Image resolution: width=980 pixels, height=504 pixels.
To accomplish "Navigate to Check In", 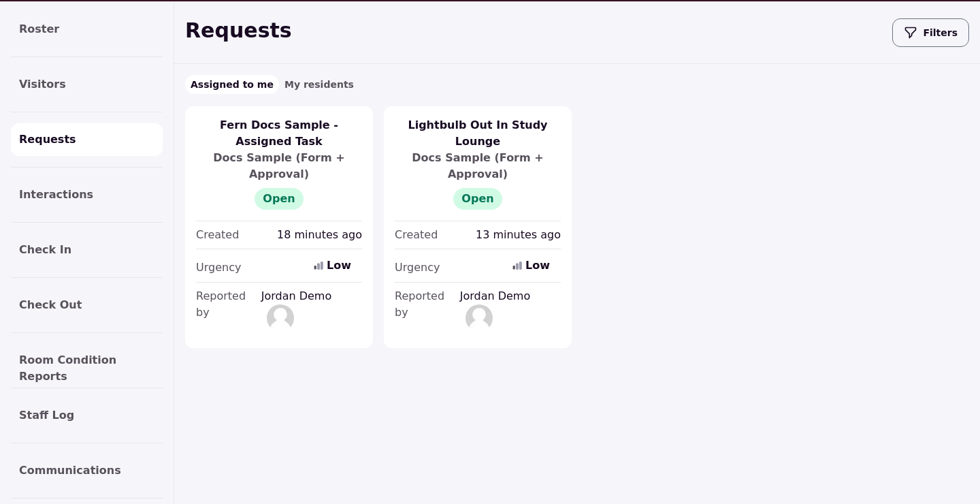I will click(86, 250).
